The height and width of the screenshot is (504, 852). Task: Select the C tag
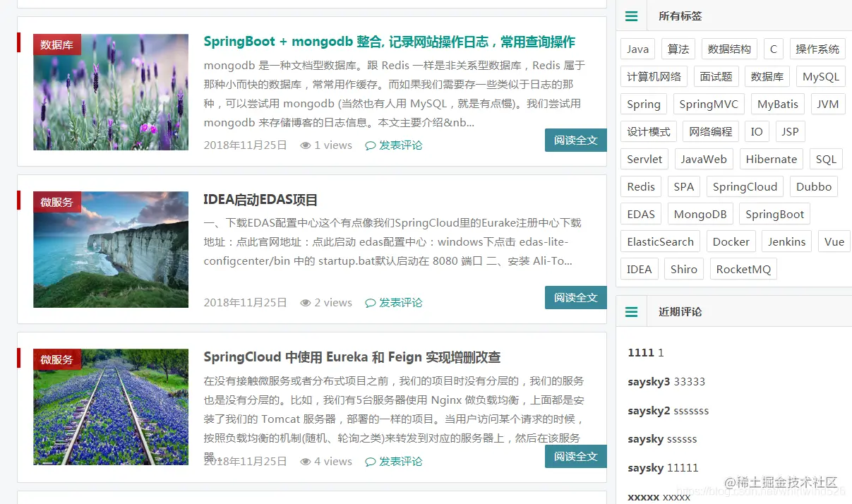point(774,49)
